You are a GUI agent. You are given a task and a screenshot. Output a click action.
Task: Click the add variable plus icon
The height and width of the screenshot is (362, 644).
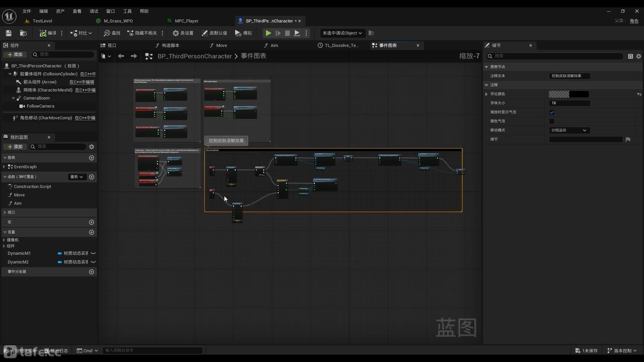92,232
